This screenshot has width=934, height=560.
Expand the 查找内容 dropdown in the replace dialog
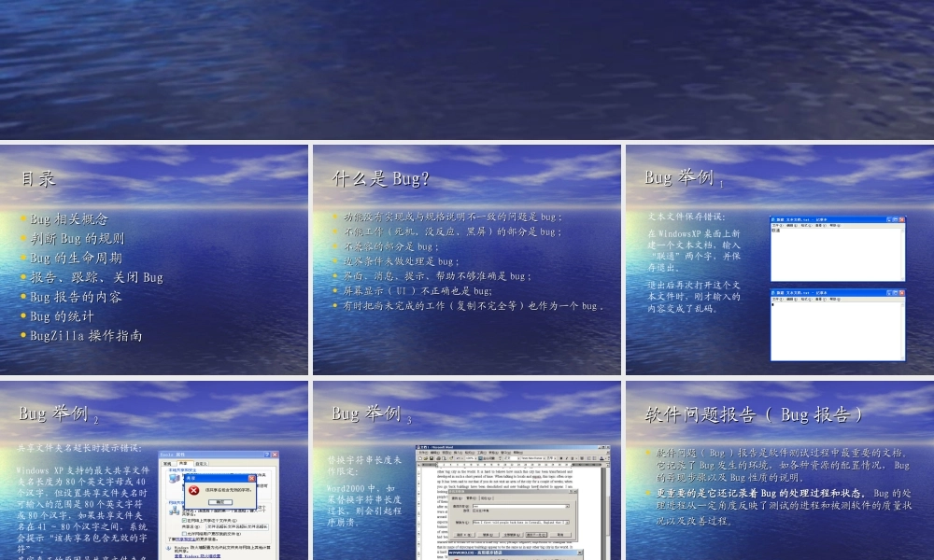568,506
